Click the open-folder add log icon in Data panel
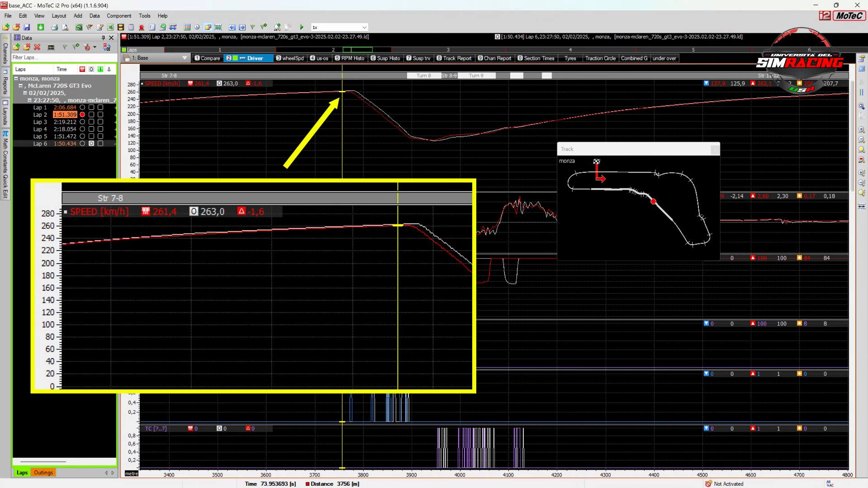 pyautogui.click(x=17, y=47)
